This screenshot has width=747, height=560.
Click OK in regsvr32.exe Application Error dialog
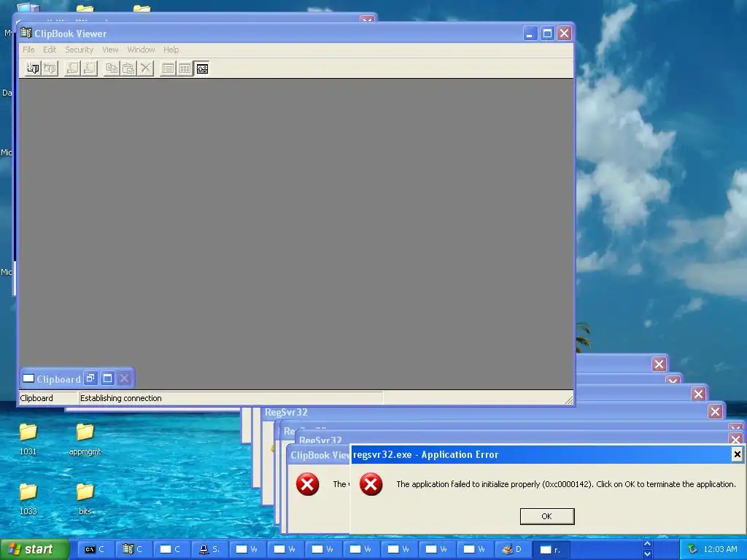click(547, 516)
